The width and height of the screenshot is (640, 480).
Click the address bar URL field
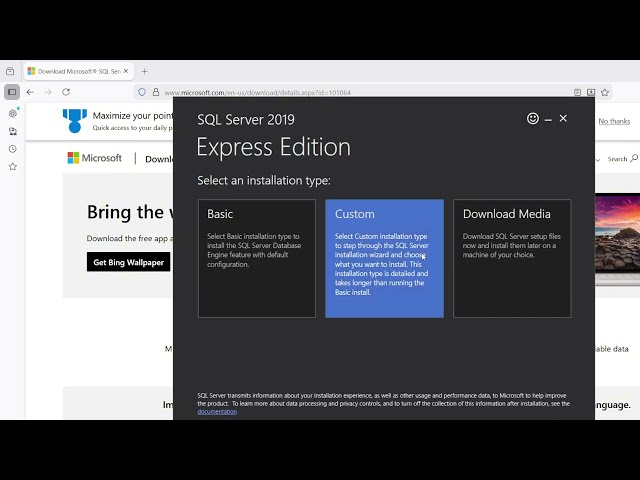tap(257, 93)
